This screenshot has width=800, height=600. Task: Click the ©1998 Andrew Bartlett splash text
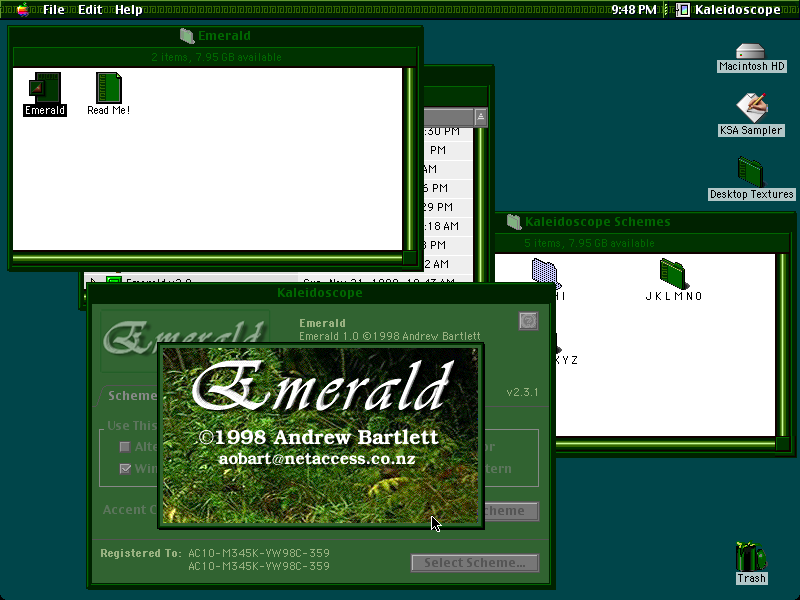318,437
